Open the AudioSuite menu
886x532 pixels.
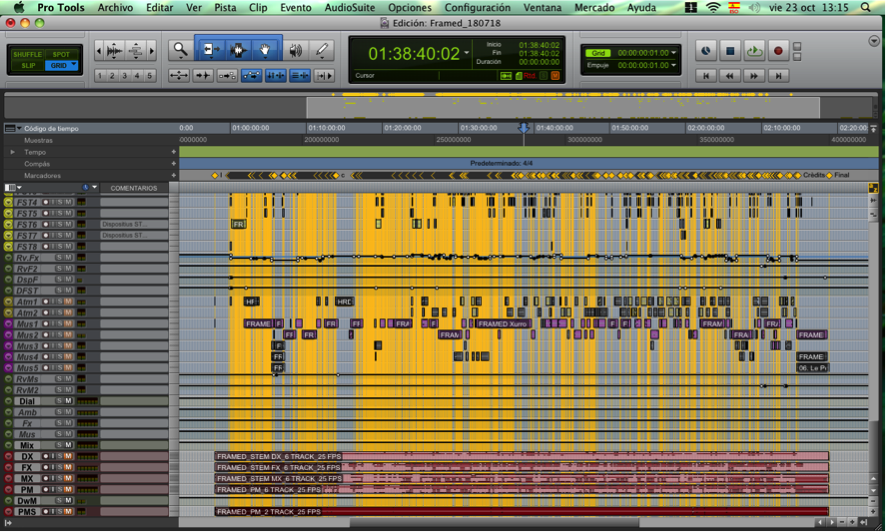coord(349,7)
